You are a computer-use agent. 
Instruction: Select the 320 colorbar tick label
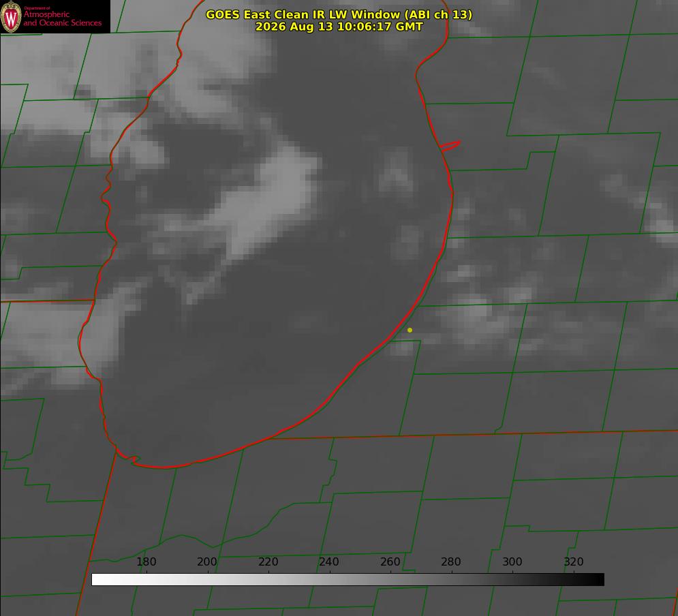[573, 561]
